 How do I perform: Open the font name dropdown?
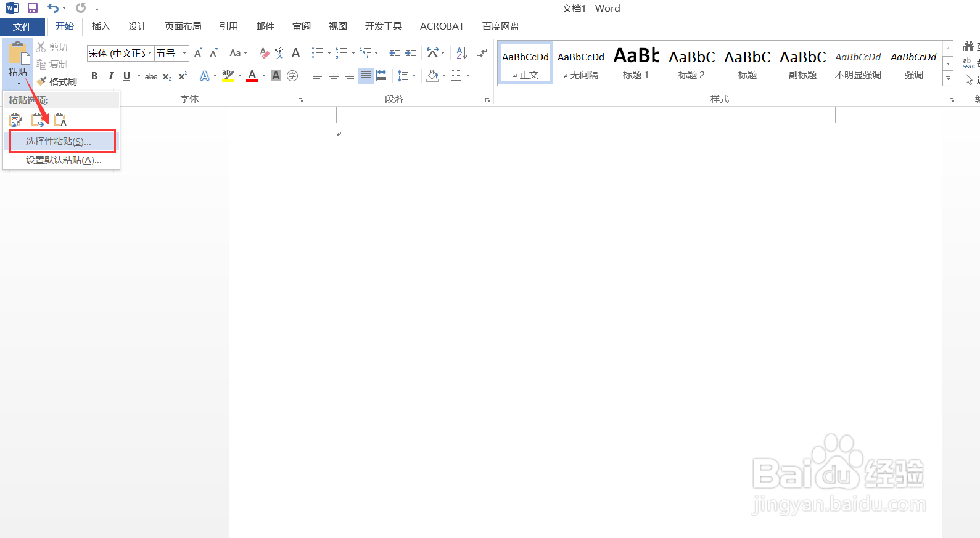coord(150,53)
